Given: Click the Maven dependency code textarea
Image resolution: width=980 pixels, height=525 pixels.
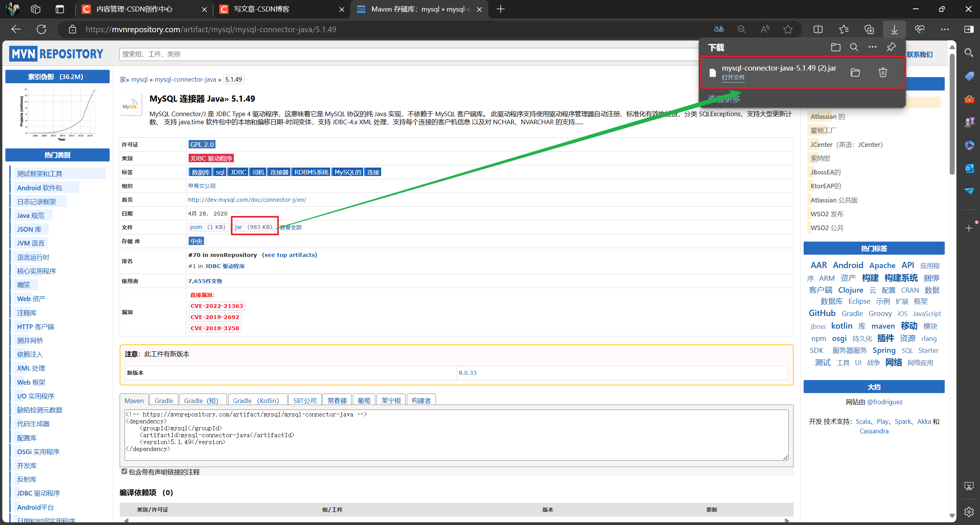Looking at the screenshot, I should pos(457,435).
